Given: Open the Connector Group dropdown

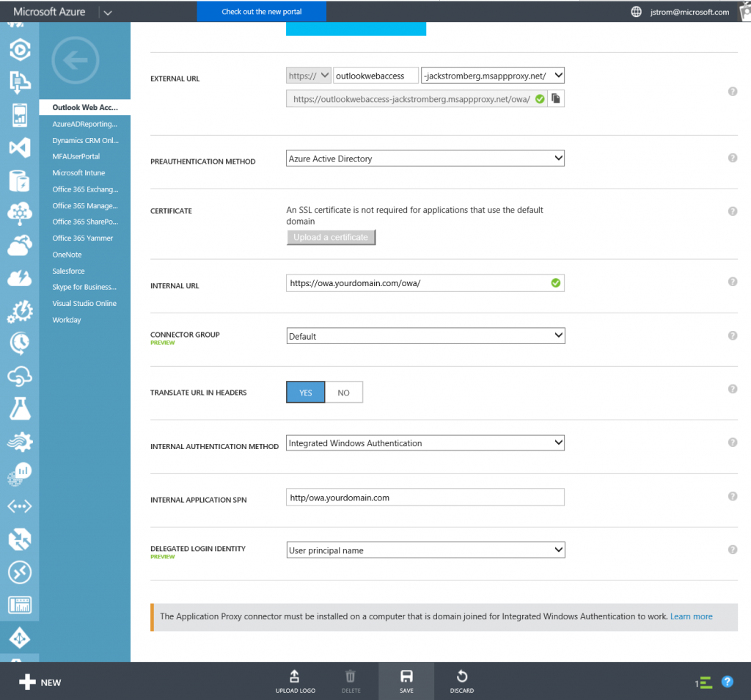Looking at the screenshot, I should [425, 336].
